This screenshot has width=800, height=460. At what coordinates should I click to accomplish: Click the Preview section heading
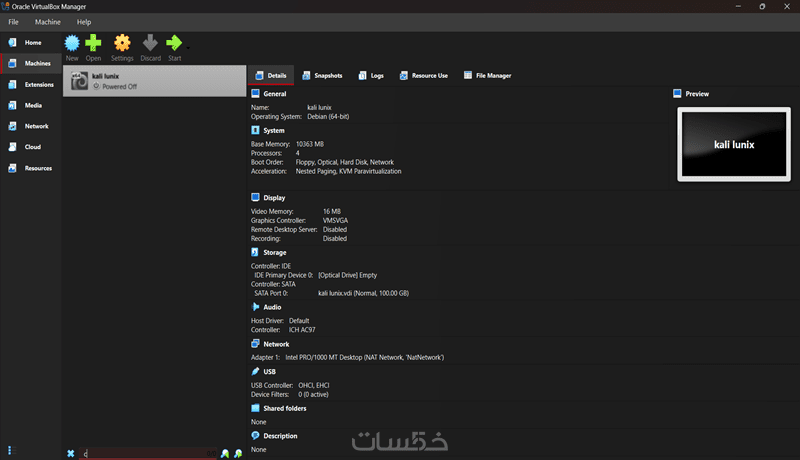pos(697,94)
